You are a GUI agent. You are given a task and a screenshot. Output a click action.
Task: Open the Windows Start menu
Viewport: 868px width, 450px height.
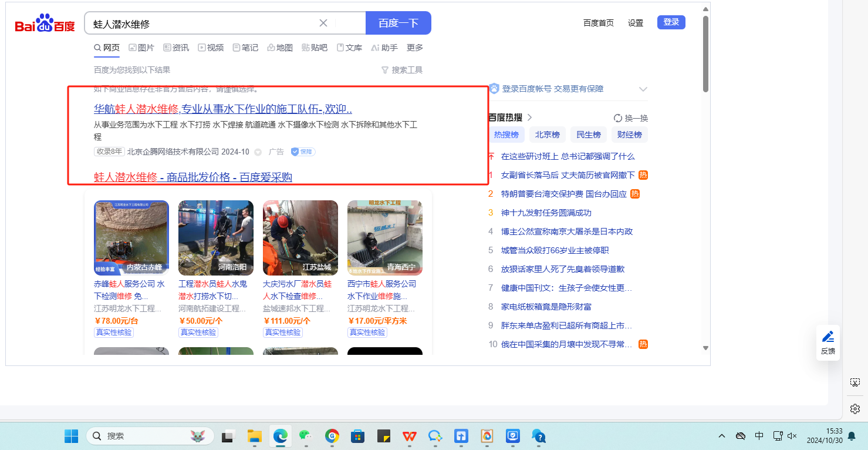pos(71,436)
